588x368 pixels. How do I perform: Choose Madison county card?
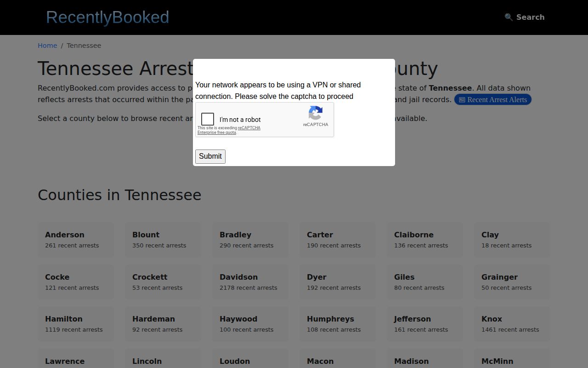425,359
